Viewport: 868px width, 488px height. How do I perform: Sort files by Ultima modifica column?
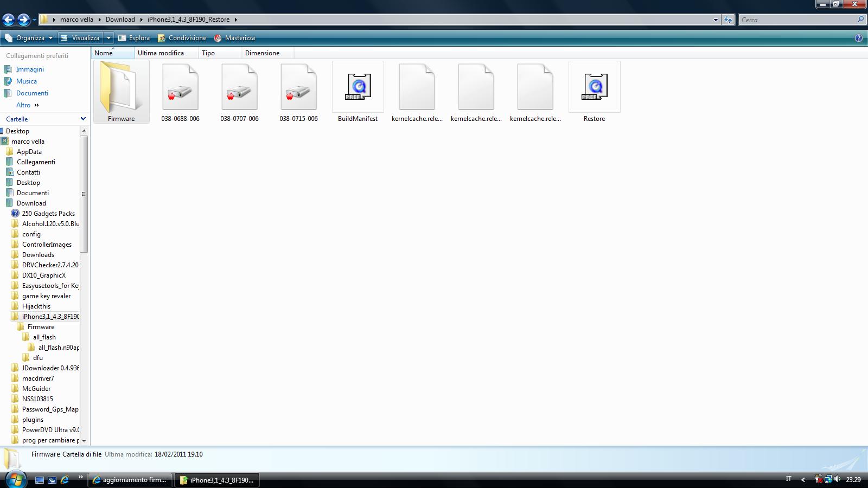pyautogui.click(x=161, y=53)
